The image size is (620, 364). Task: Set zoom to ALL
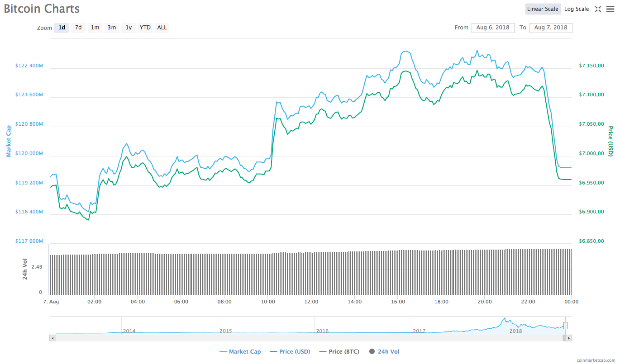click(162, 28)
